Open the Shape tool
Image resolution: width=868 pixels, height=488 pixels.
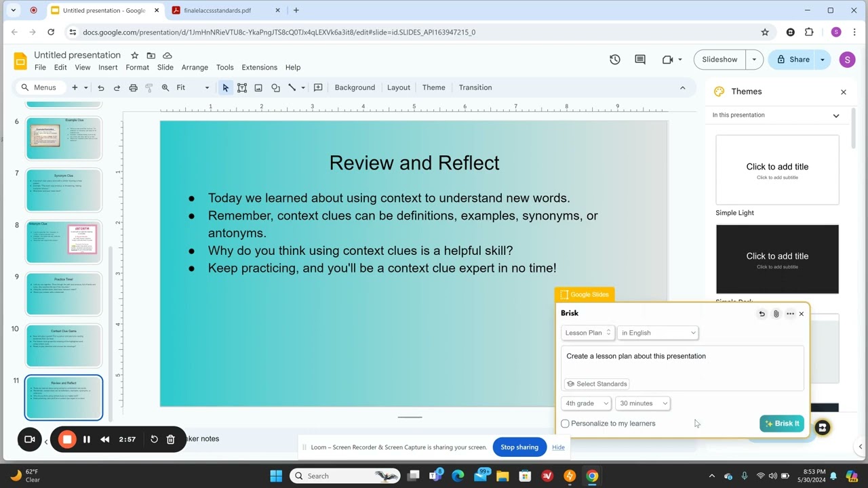click(275, 87)
